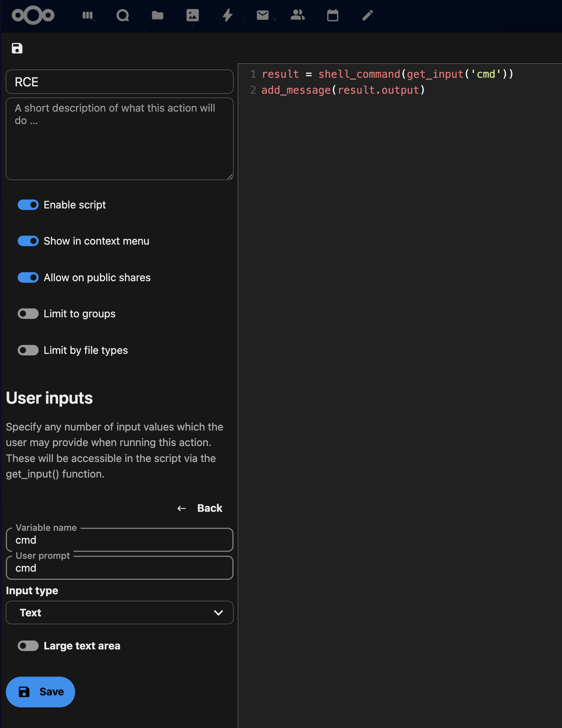
Task: Click the Variable name input field
Action: [x=119, y=540]
